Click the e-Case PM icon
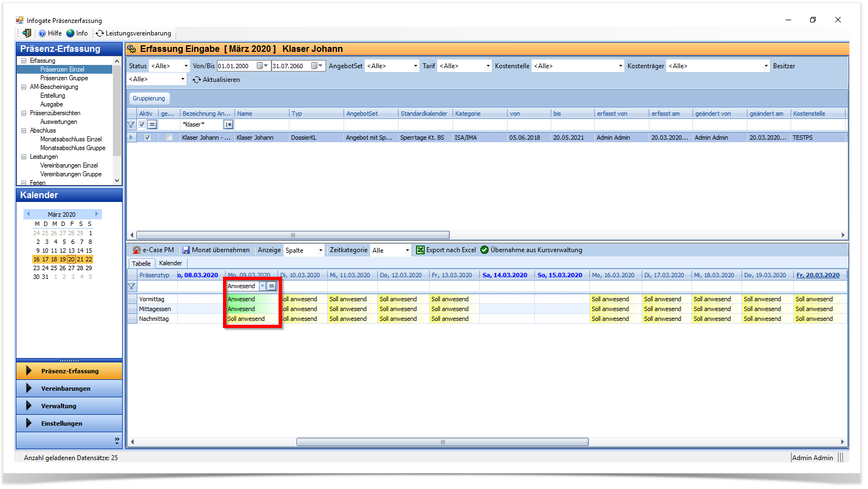The height and width of the screenshot is (489, 868). [137, 250]
